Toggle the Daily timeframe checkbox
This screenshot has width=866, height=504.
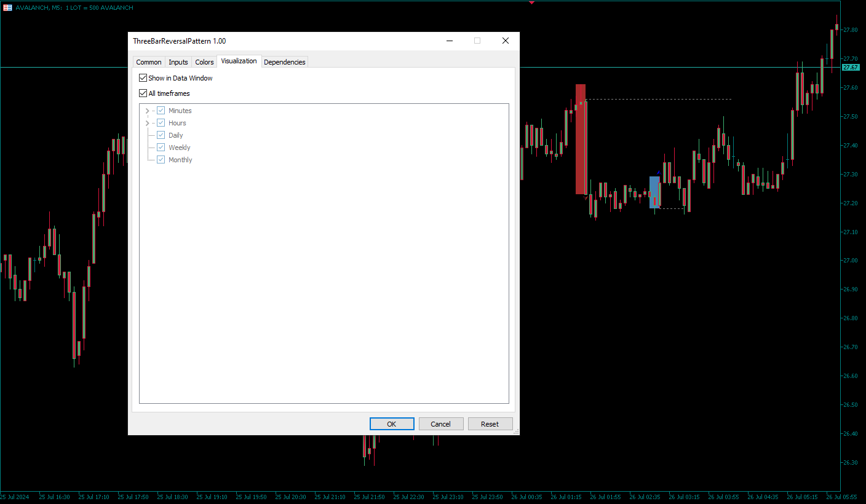[x=161, y=135]
